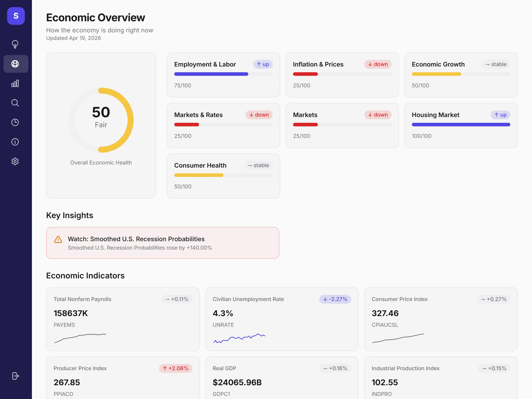Click the Housing Market progress bar

pos(461,125)
